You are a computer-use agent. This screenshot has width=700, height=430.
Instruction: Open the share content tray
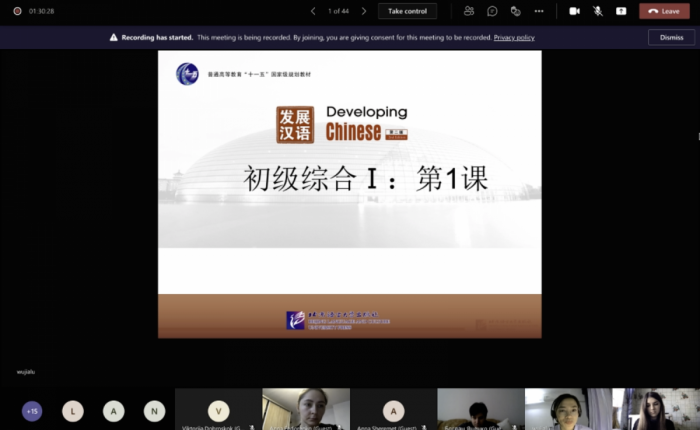click(621, 11)
